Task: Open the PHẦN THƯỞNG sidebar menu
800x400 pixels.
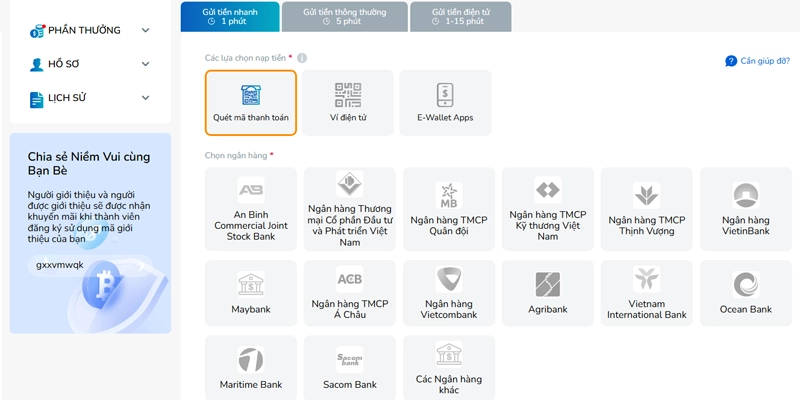Action: coord(90,31)
